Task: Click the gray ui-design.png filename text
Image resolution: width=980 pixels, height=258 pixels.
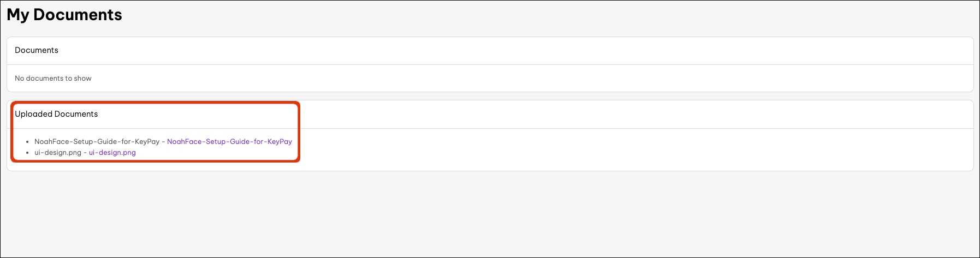Action: pyautogui.click(x=58, y=153)
